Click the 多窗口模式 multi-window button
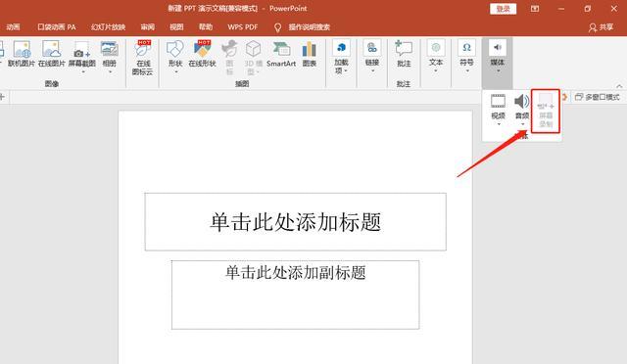This screenshot has height=364, width=627. pyautogui.click(x=597, y=97)
